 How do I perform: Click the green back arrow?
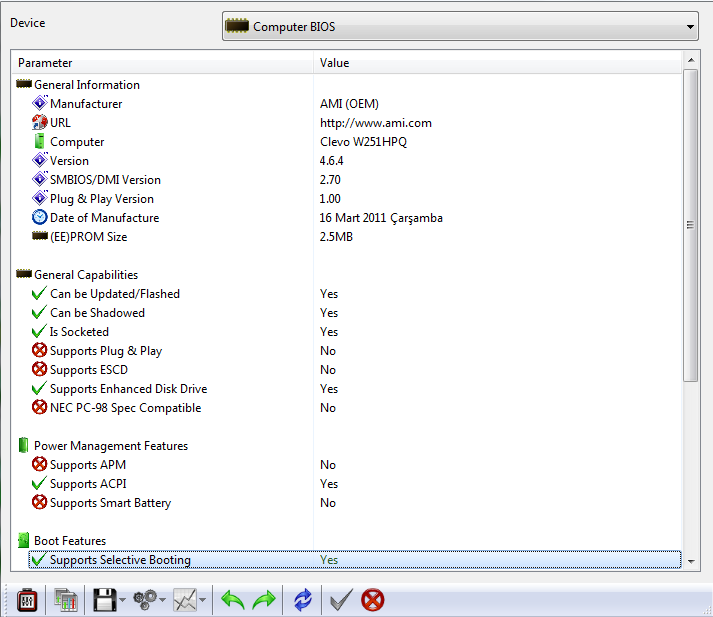233,600
